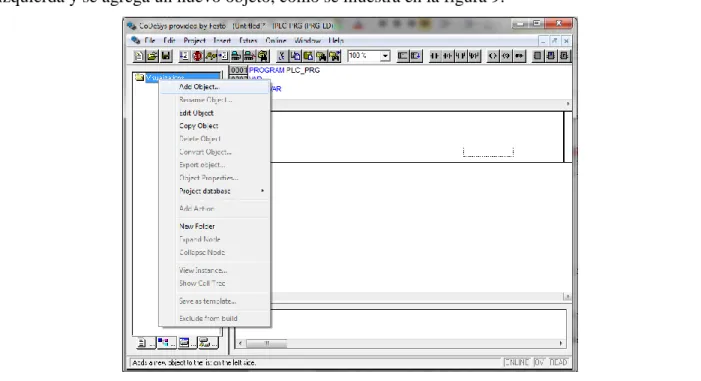Viewport: 701px width, 381px height.
Task: Click the Cut scissors icon
Action: (x=282, y=56)
